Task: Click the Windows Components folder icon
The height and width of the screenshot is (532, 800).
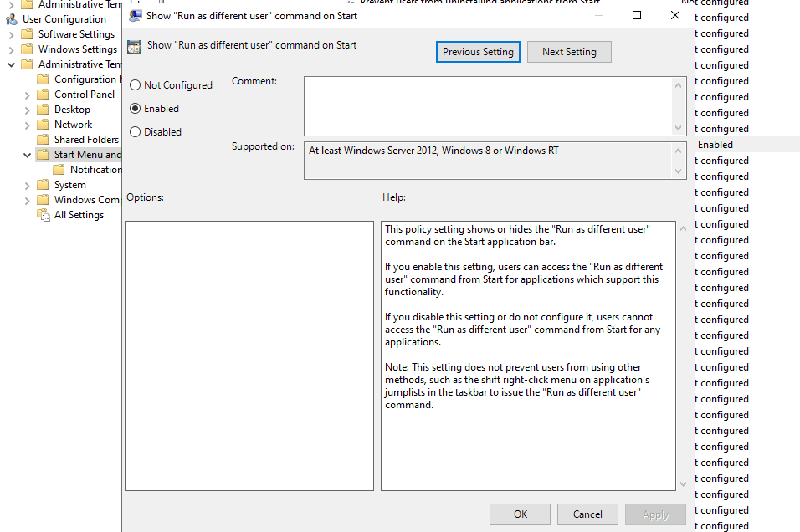Action: (44, 200)
